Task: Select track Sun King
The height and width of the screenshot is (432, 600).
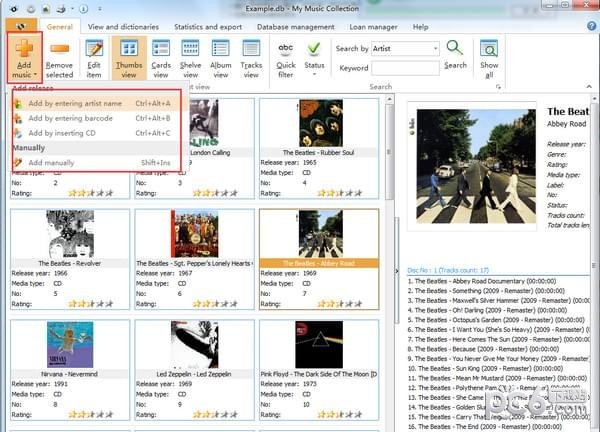Action: (x=485, y=368)
